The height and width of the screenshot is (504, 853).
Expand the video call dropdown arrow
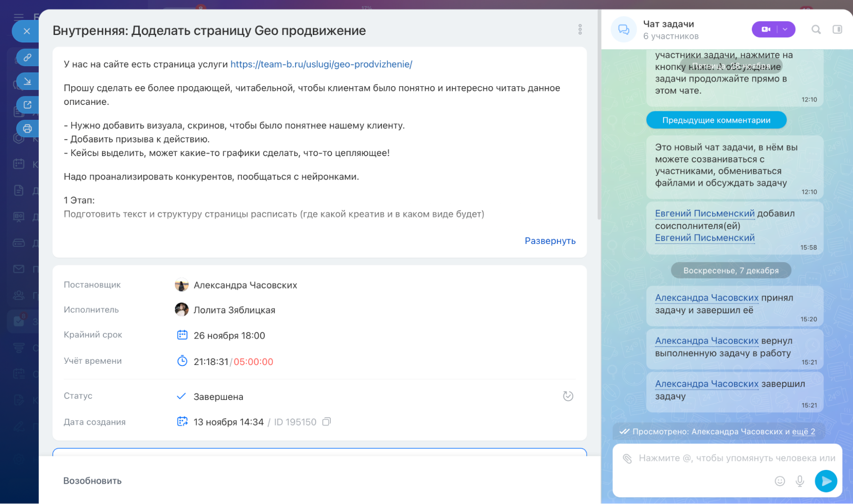[785, 29]
